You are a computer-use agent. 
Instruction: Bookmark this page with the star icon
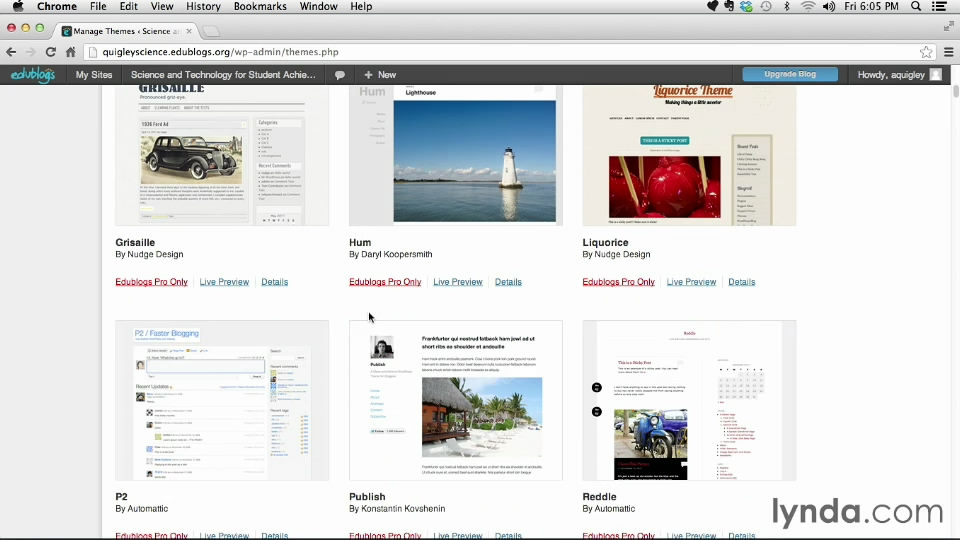926,52
